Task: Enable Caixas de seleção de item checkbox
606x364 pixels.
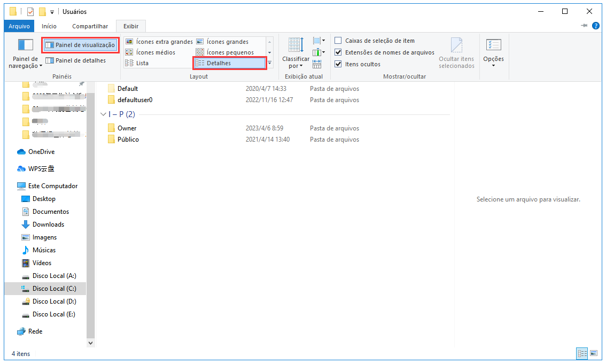Action: 338,41
